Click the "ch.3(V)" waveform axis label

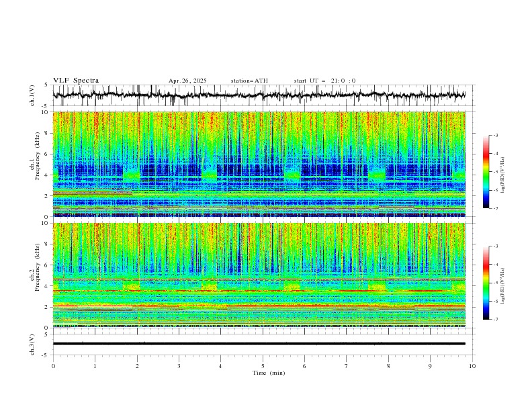click(32, 345)
